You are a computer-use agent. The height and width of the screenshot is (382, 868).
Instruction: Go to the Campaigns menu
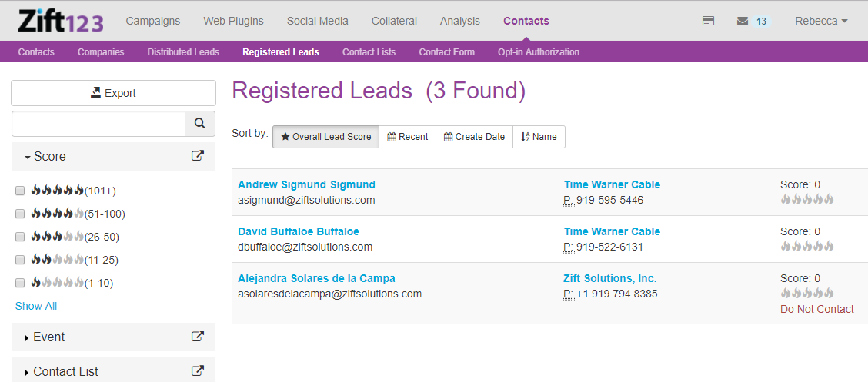coord(153,21)
